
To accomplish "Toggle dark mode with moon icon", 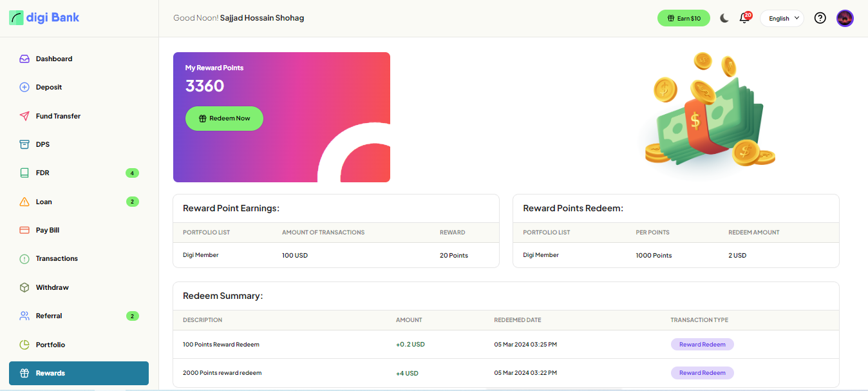I will click(724, 18).
